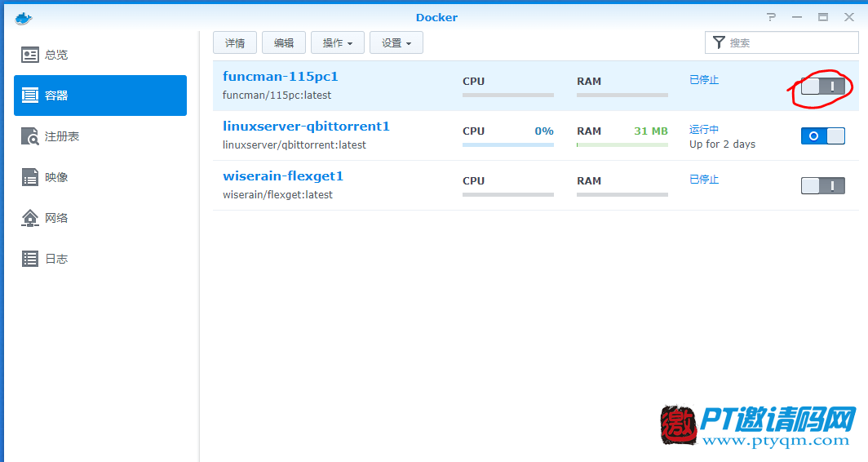Click the 映像 image file icon
The width and height of the screenshot is (868, 462).
[x=30, y=177]
